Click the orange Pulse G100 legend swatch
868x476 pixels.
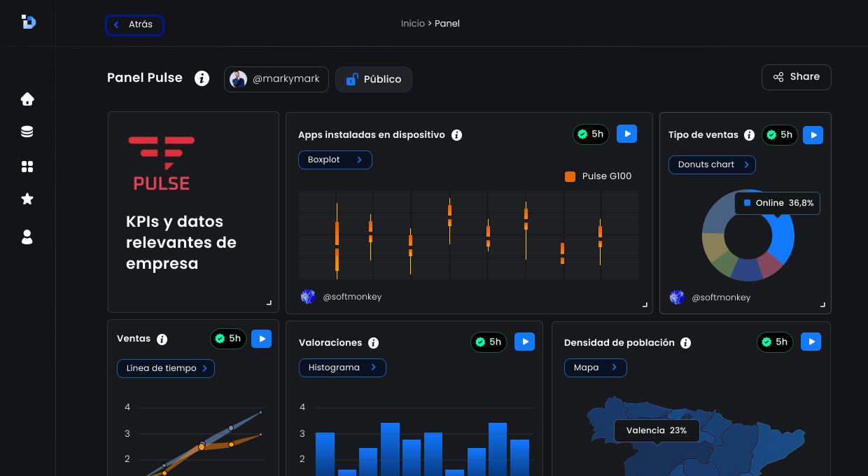click(x=570, y=176)
